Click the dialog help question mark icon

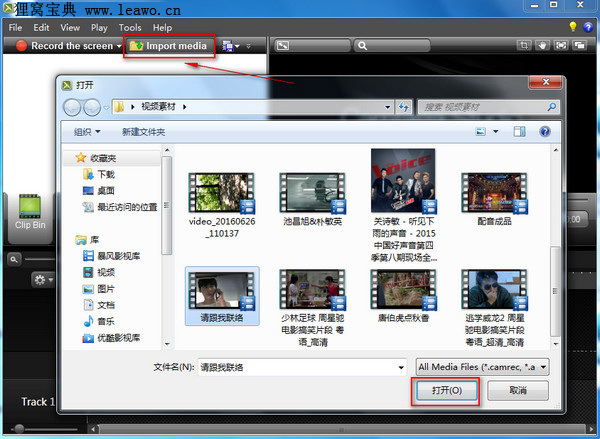pos(545,132)
